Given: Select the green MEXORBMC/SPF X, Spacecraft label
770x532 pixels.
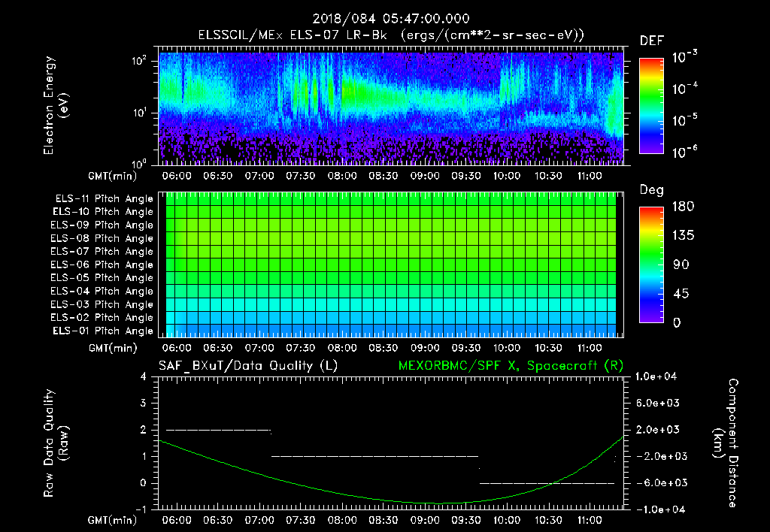Looking at the screenshot, I should [x=509, y=365].
